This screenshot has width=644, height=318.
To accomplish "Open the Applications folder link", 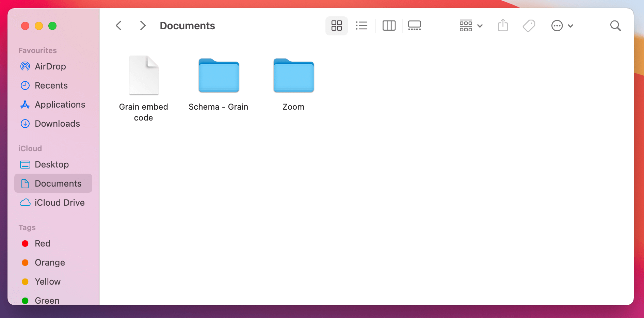I will 60,105.
